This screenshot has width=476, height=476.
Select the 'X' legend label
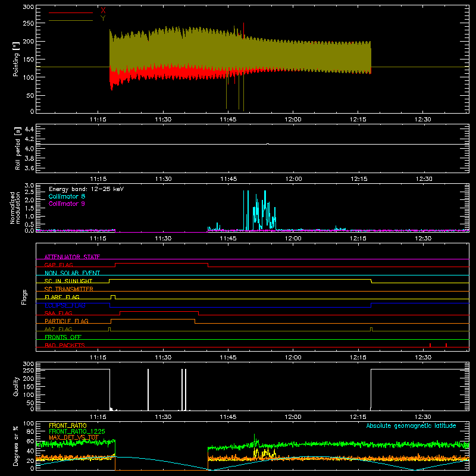(103, 10)
